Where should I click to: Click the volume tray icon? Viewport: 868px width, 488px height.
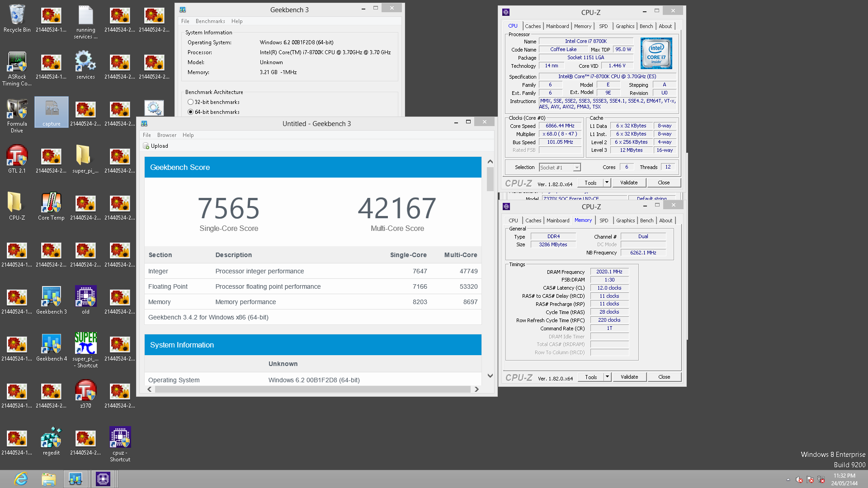coord(799,480)
